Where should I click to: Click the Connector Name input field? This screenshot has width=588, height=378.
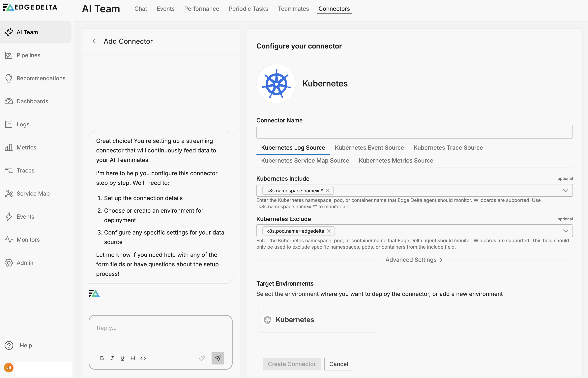[x=414, y=132]
